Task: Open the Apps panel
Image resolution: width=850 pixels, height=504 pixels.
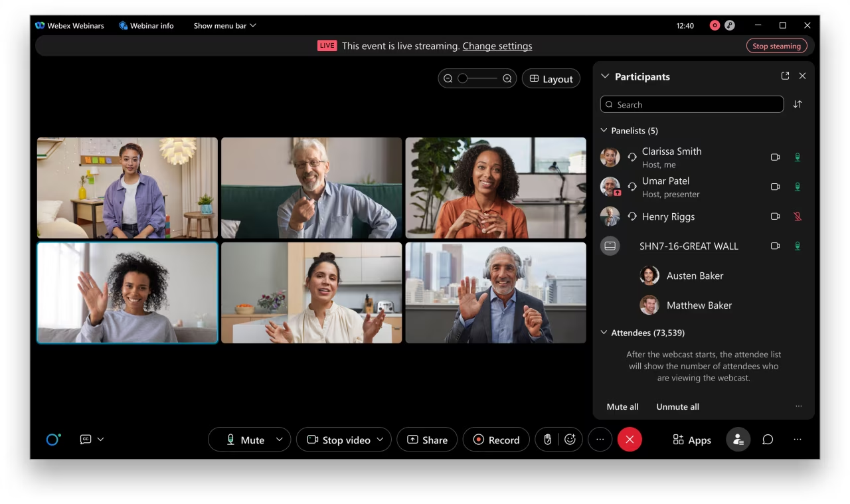Action: tap(691, 440)
